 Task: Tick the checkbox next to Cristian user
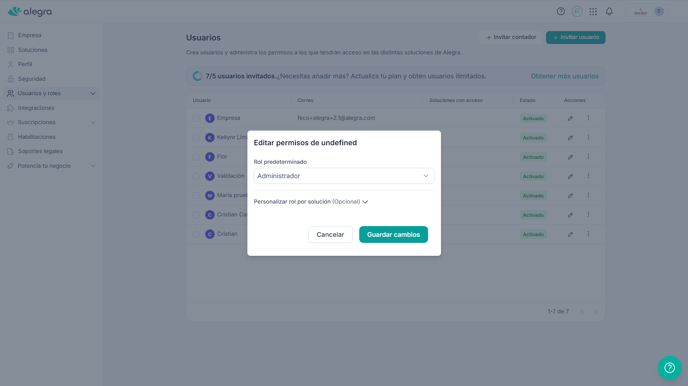pyautogui.click(x=196, y=234)
